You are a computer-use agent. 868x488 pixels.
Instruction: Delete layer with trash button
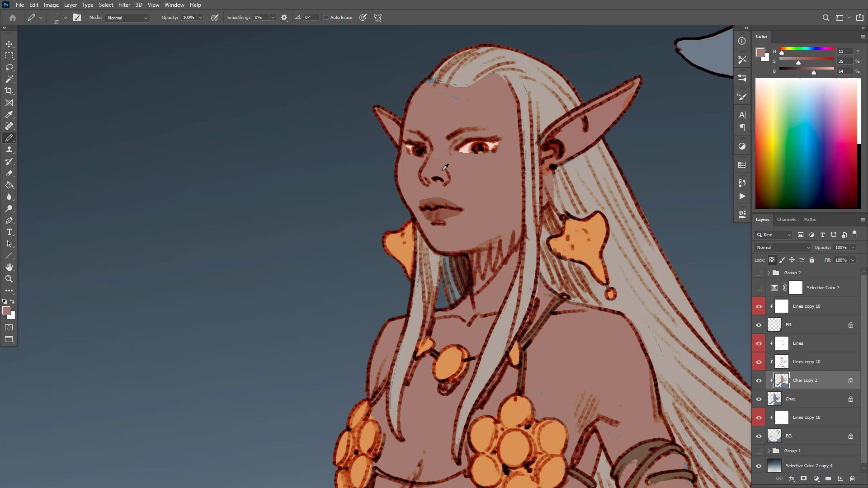click(852, 479)
